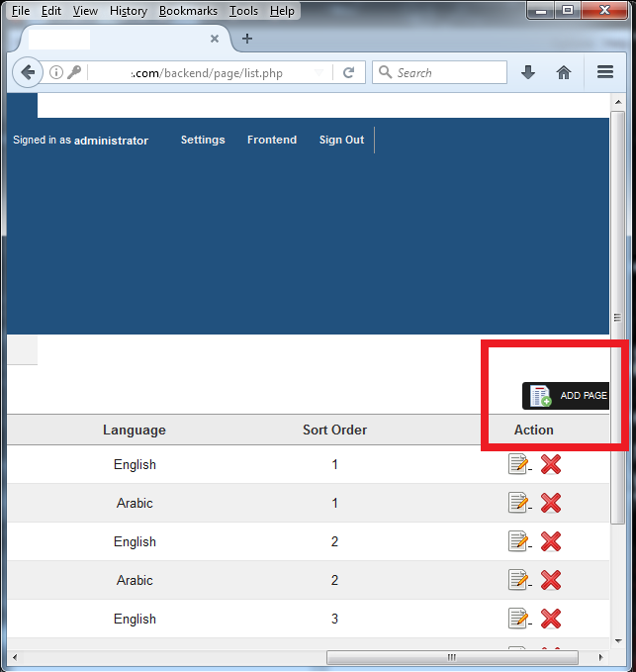Screen dimensions: 636x672
Task: Click the address bar URL field
Action: (206, 73)
